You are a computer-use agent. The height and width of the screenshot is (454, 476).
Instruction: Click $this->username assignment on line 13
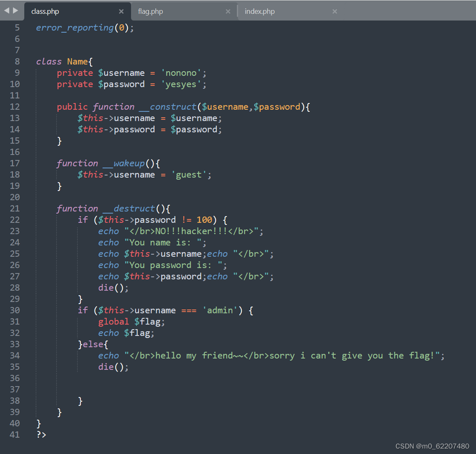[149, 118]
